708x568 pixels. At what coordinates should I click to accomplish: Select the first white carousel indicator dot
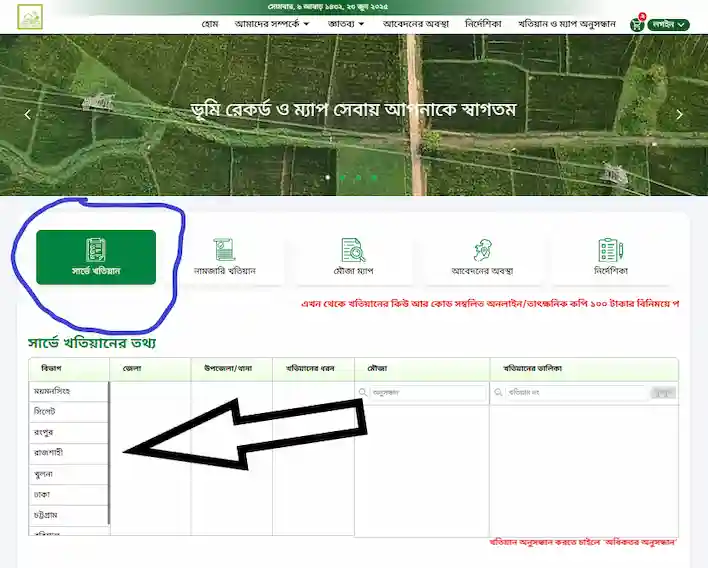pos(327,177)
